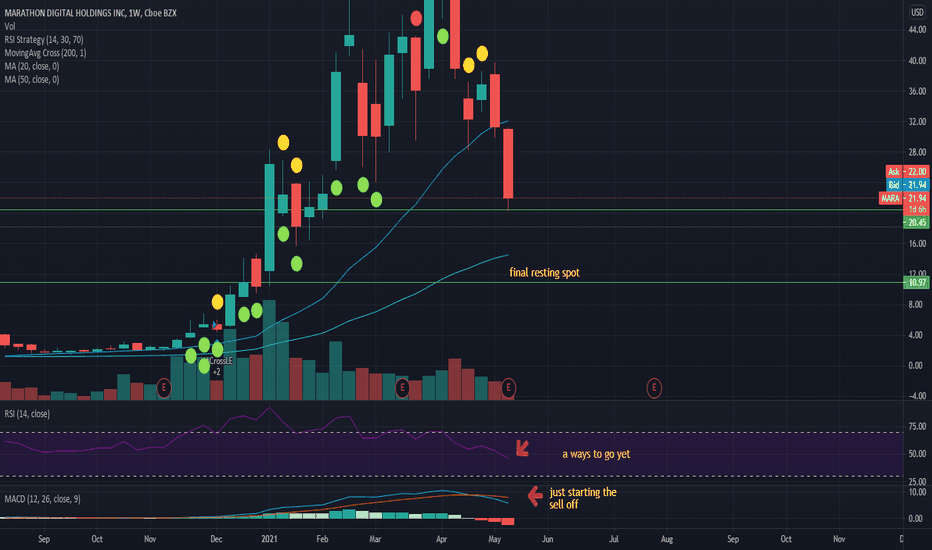Open the November 2020 earnings E marker

pyautogui.click(x=164, y=388)
